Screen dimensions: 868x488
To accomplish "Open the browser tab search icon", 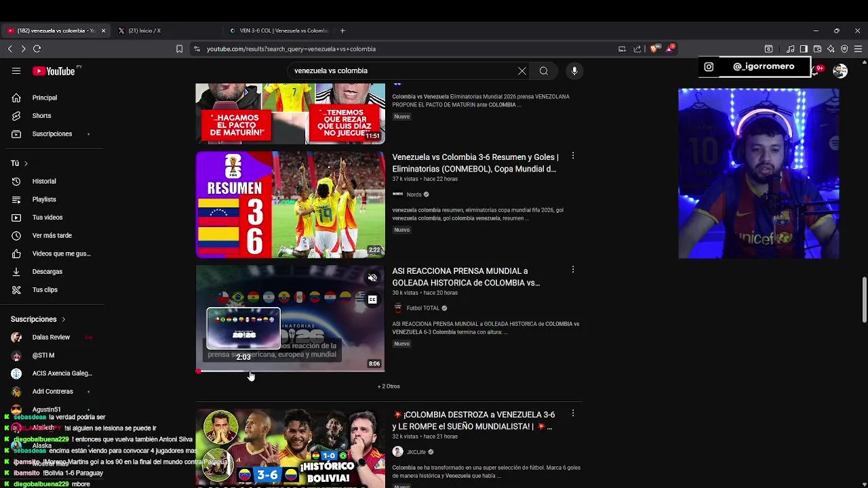I will (768, 49).
